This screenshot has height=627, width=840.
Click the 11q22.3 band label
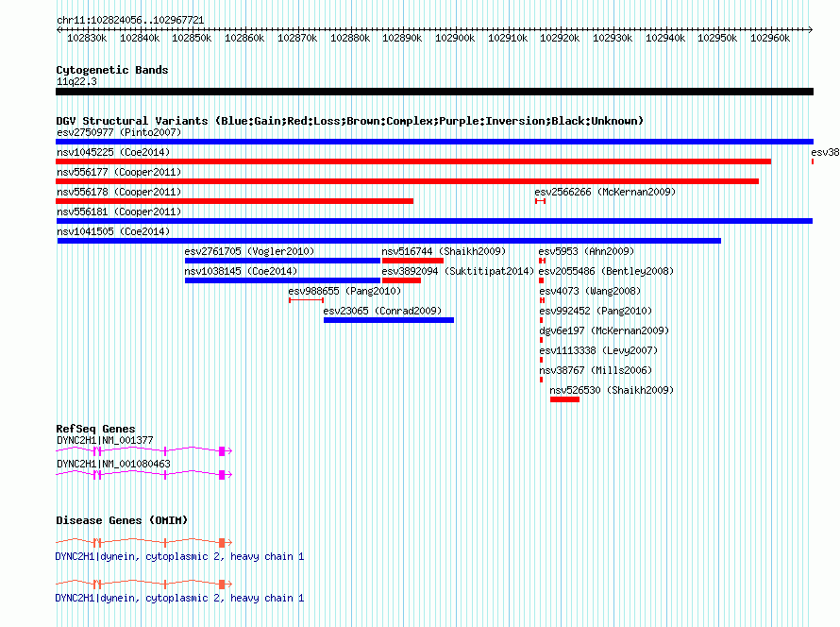[x=76, y=82]
